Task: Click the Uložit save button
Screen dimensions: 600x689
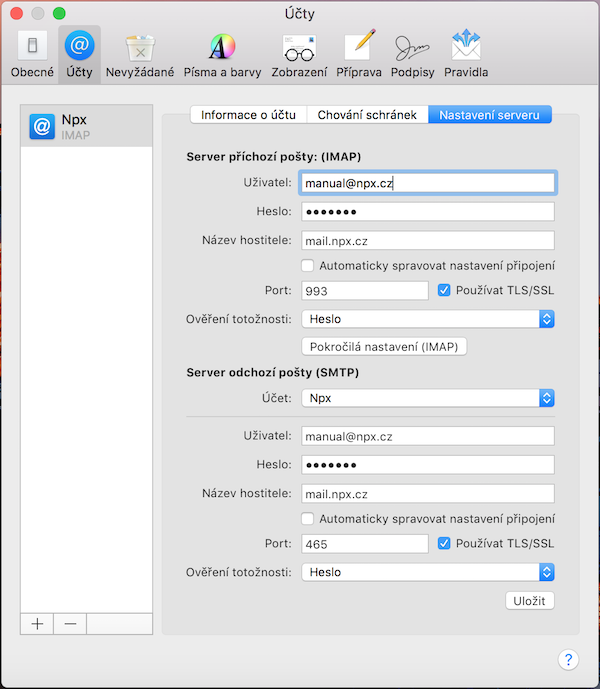Action: [529, 600]
